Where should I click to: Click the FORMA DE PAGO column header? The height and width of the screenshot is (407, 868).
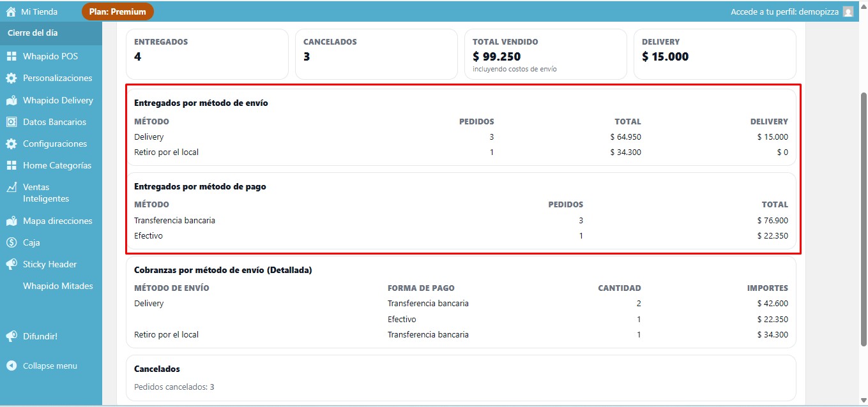tap(421, 288)
